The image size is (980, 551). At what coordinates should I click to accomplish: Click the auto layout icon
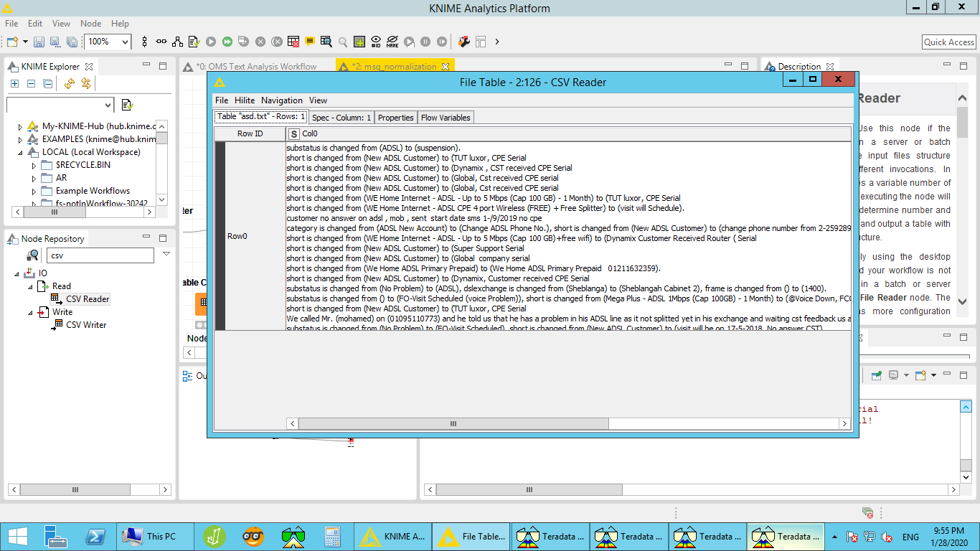(177, 42)
